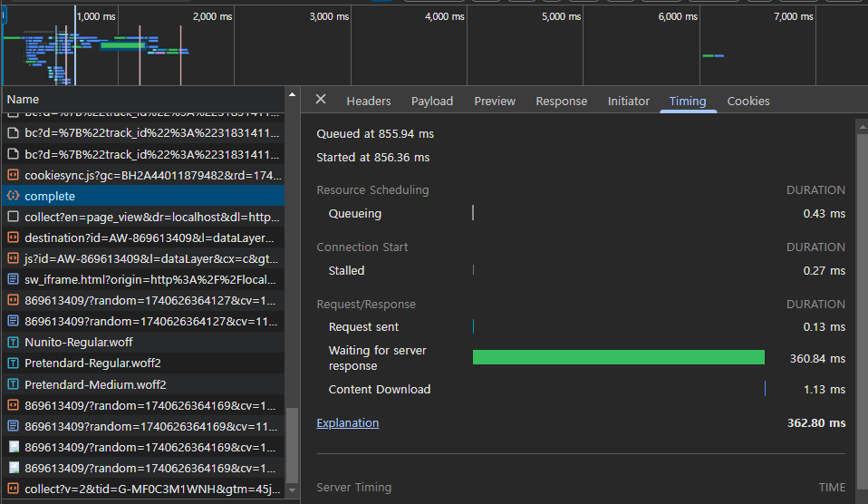Viewport: 868px width, 504px height.
Task: Select the complete request row
Action: [x=143, y=196]
